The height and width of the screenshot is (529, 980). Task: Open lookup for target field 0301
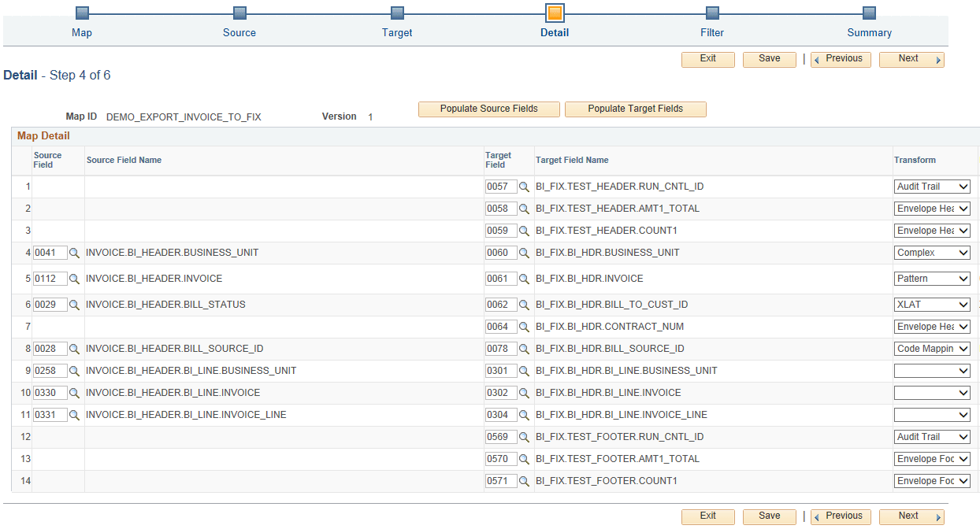point(524,371)
